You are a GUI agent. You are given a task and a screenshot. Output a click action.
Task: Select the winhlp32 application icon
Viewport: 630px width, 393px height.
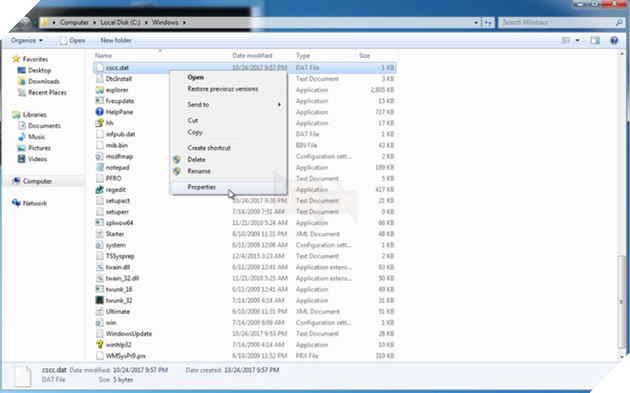pos(99,345)
